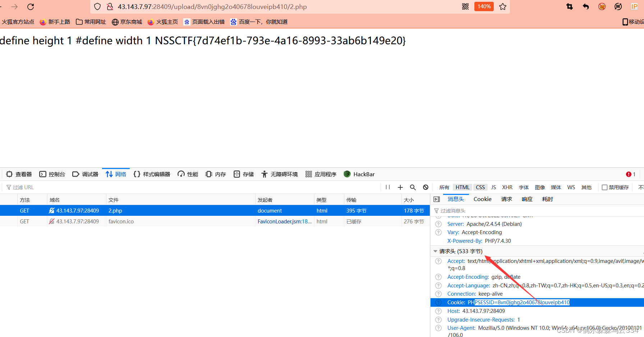This screenshot has width=644, height=337.
Task: Search through network requests
Action: coord(413,187)
